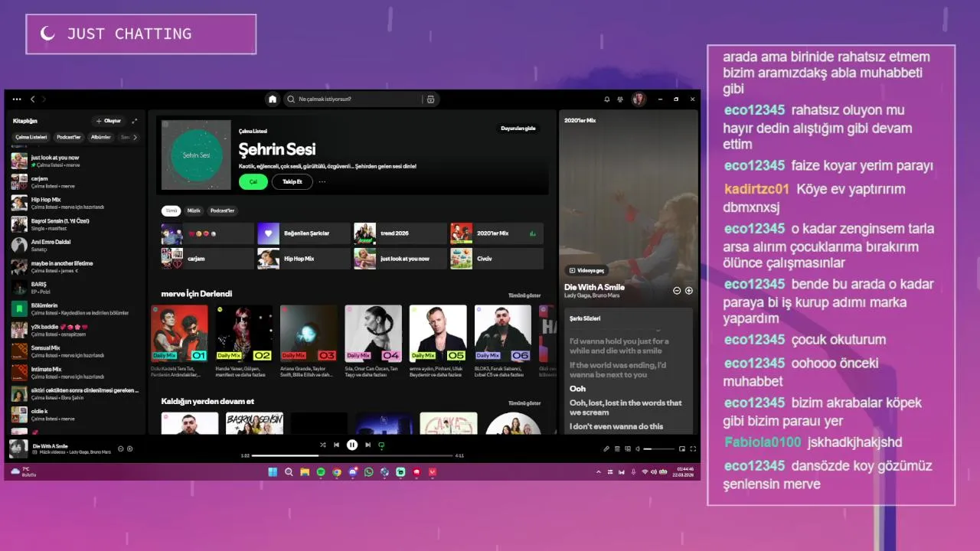Open 2020'ler Mix shortcut
The image size is (980, 551).
[496, 233]
